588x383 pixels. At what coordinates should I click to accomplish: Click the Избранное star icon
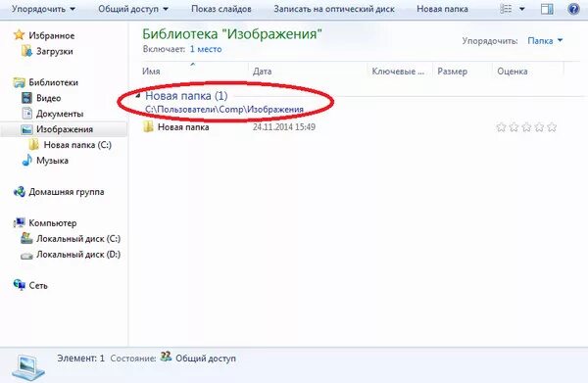(x=20, y=35)
